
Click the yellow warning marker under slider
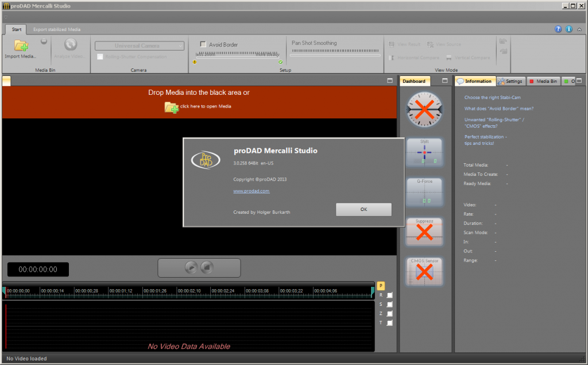pyautogui.click(x=195, y=62)
